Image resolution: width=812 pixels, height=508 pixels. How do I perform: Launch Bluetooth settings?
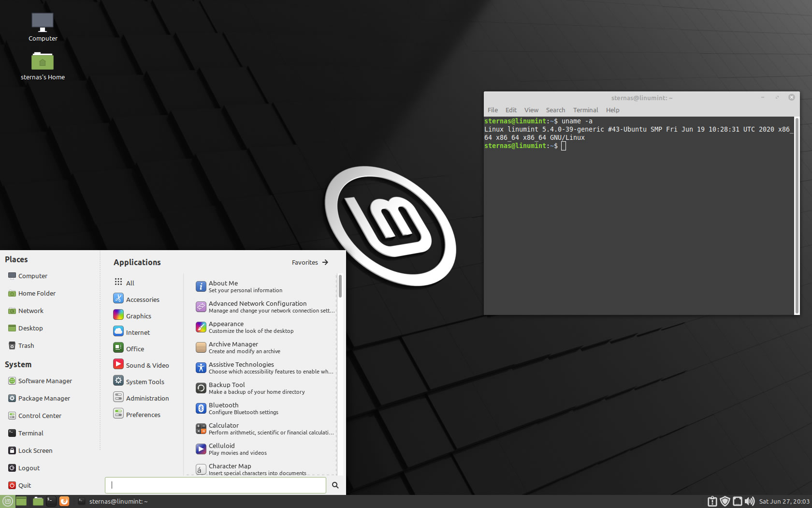[x=264, y=408]
